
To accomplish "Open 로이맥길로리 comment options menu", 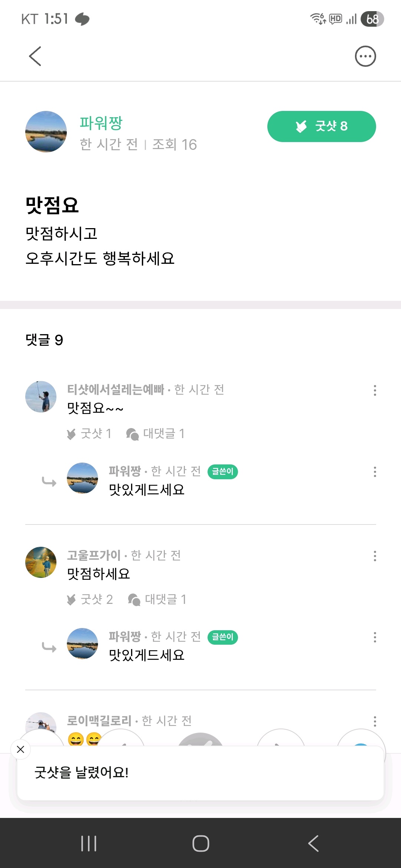I will click(x=375, y=721).
